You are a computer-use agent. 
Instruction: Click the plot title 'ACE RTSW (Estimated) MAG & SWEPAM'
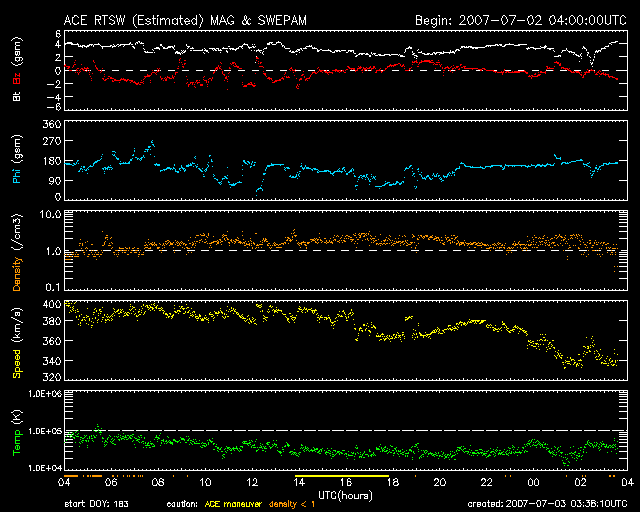[x=185, y=21]
